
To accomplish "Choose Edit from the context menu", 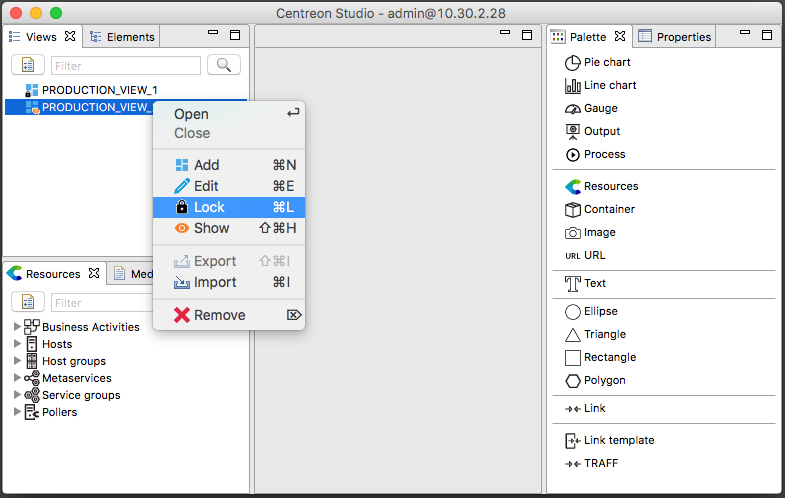I will tap(229, 186).
